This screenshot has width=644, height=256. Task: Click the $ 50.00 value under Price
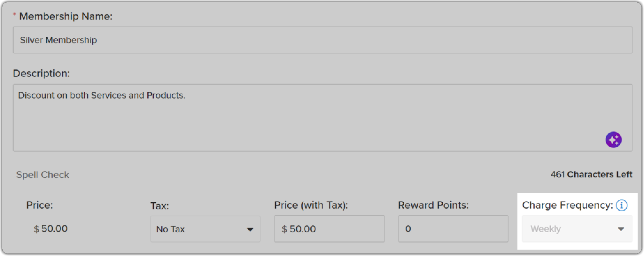pos(51,229)
